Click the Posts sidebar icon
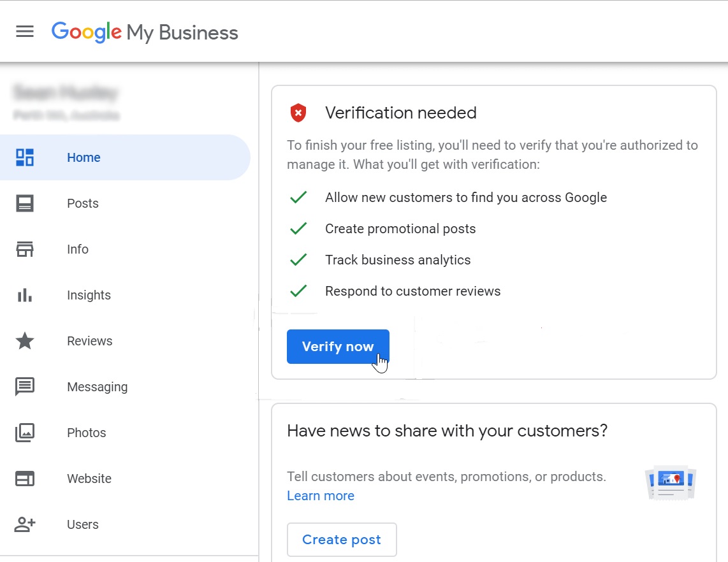 [25, 203]
